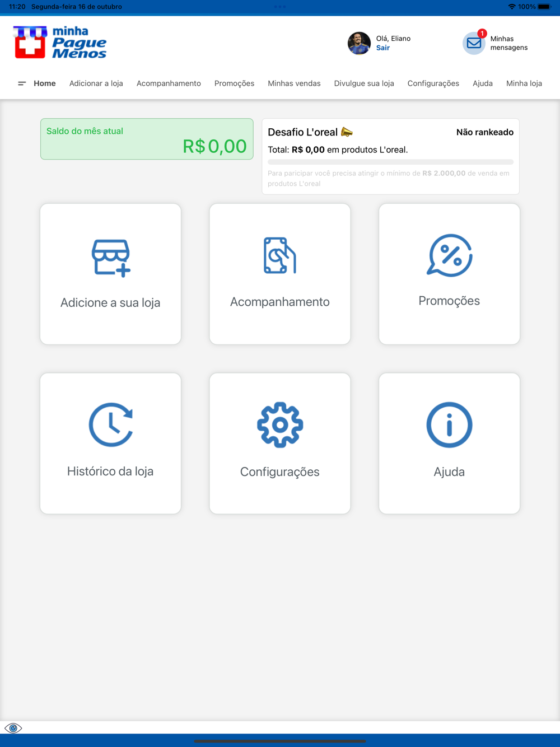Select the Home tab in navigation
Viewport: 560px width, 747px height.
(45, 83)
